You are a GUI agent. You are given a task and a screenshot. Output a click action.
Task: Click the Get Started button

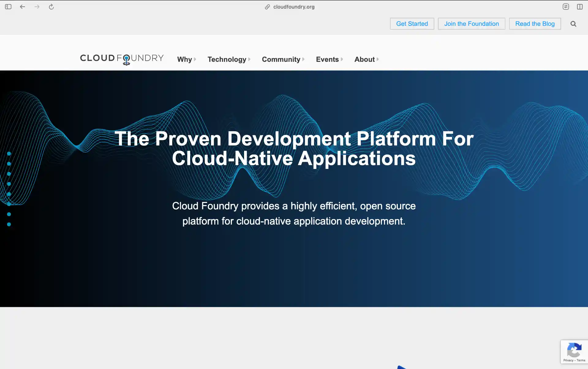pyautogui.click(x=412, y=24)
